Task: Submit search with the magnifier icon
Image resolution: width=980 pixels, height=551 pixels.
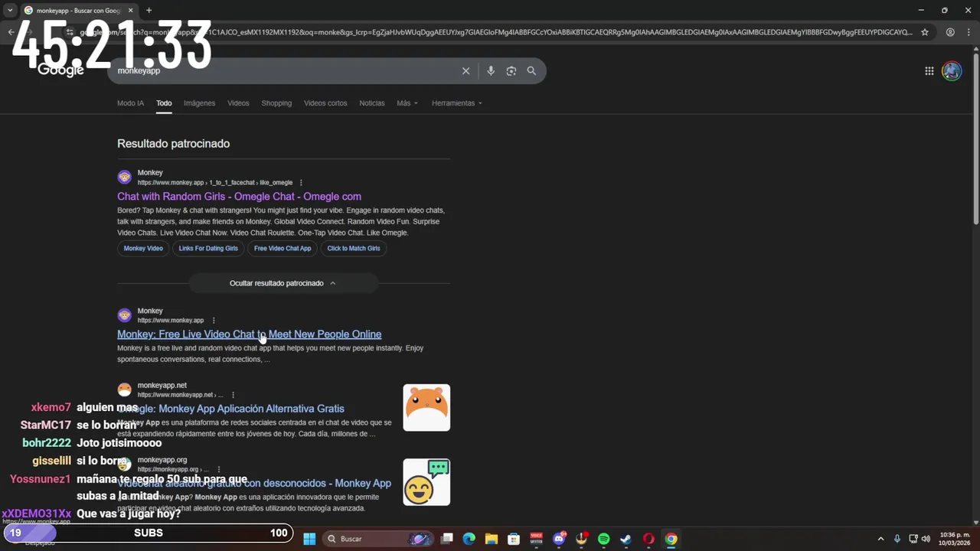Action: tap(531, 70)
